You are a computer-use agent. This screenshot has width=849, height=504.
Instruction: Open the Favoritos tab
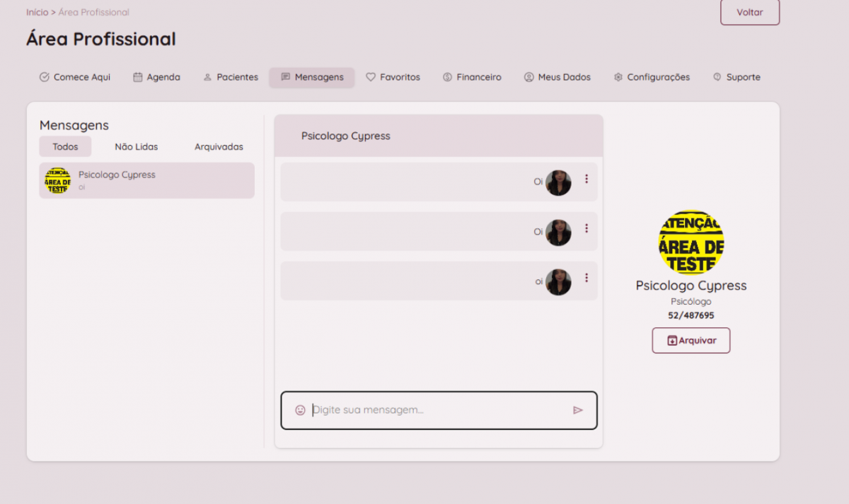pyautogui.click(x=393, y=77)
